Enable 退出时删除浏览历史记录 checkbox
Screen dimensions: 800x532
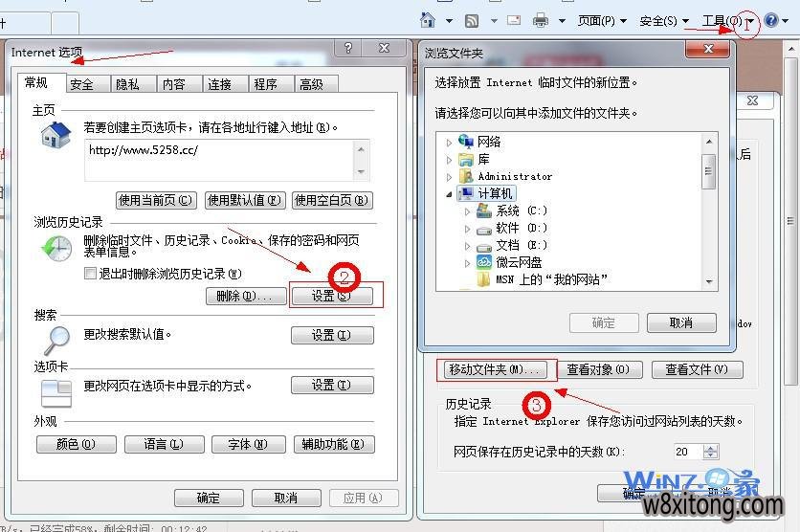click(91, 274)
